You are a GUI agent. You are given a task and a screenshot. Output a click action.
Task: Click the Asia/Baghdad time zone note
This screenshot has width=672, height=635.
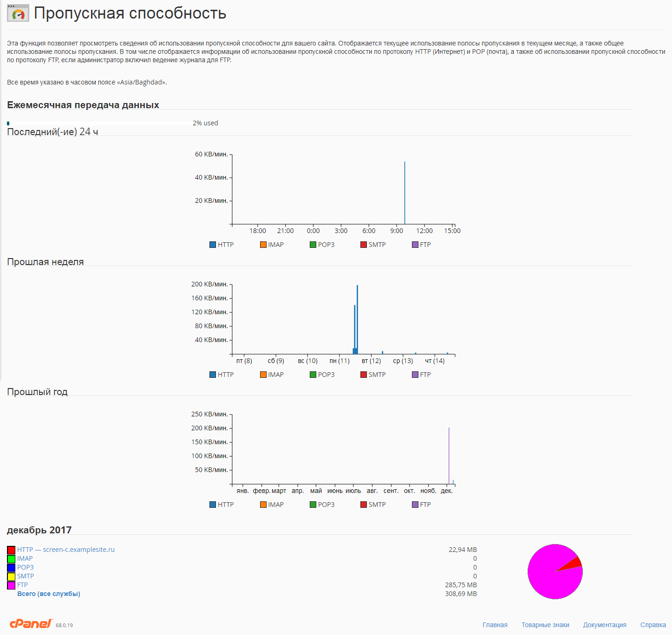point(87,82)
